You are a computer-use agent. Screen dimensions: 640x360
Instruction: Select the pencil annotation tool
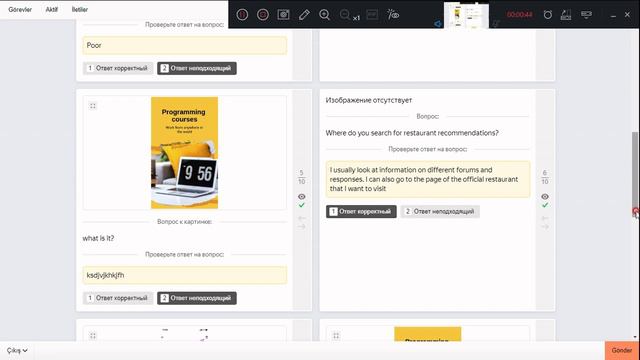[304, 15]
